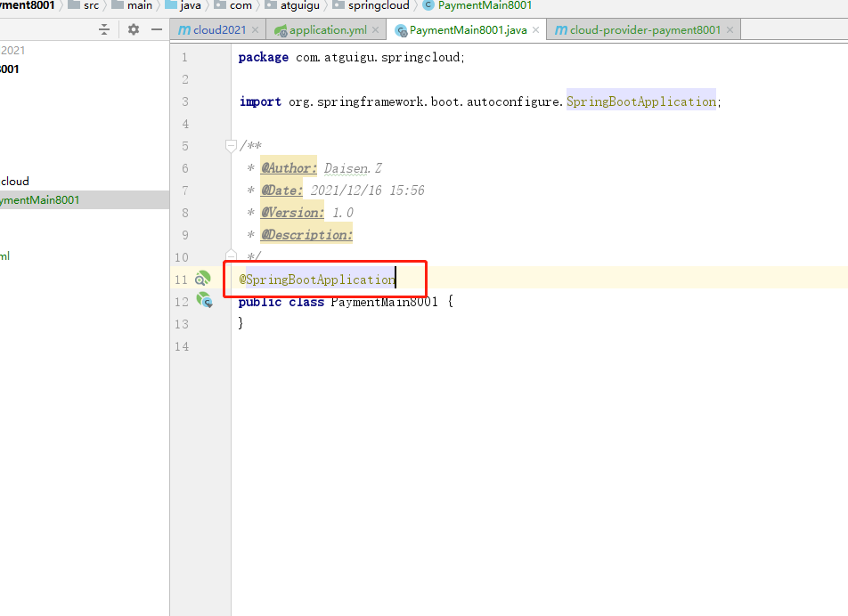
Task: Close the cloud2021 tab
Action: pos(256,30)
